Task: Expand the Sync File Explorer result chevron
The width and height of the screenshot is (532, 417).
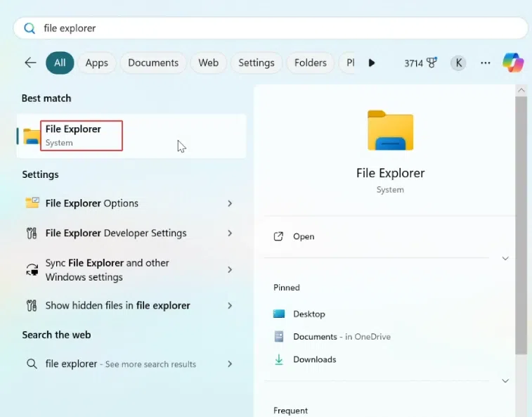Action: (230, 269)
